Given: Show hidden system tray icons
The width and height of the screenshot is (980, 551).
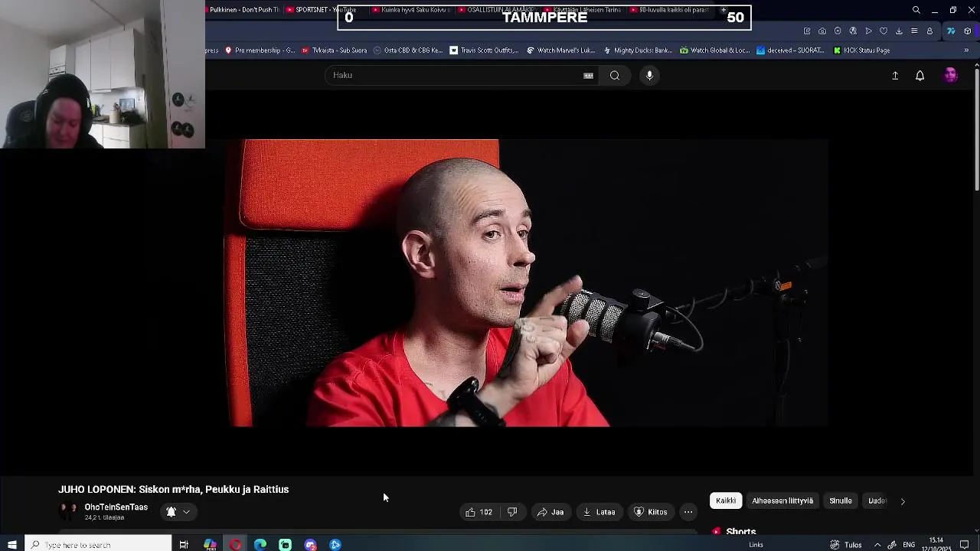Looking at the screenshot, I should (877, 545).
